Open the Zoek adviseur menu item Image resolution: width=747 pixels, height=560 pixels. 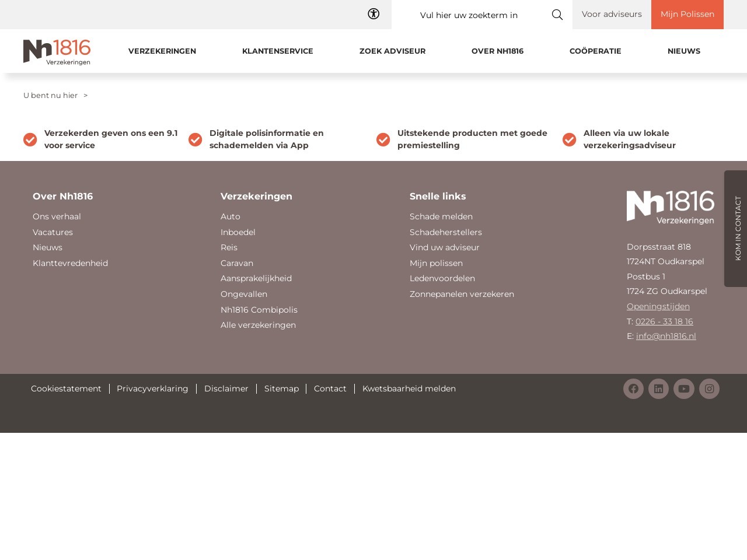[x=392, y=51]
